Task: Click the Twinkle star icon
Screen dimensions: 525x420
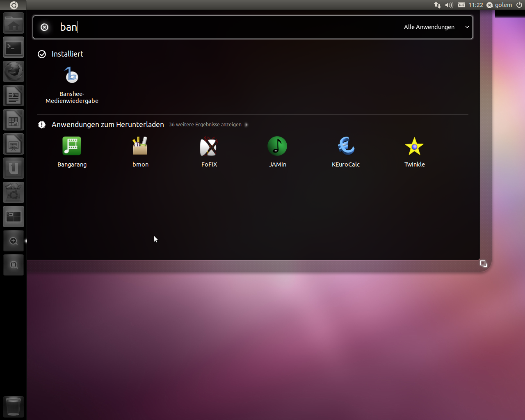Action: point(414,146)
